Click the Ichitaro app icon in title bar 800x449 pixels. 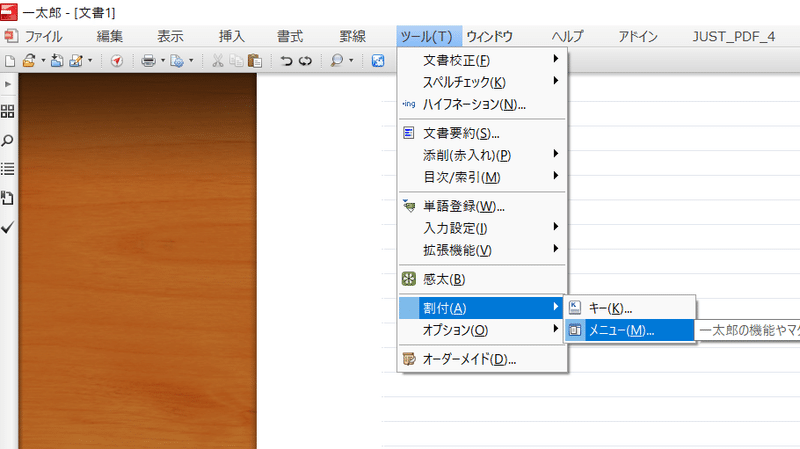point(9,12)
